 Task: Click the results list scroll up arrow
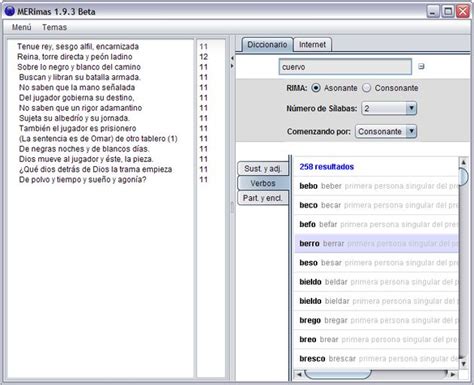[463, 162]
